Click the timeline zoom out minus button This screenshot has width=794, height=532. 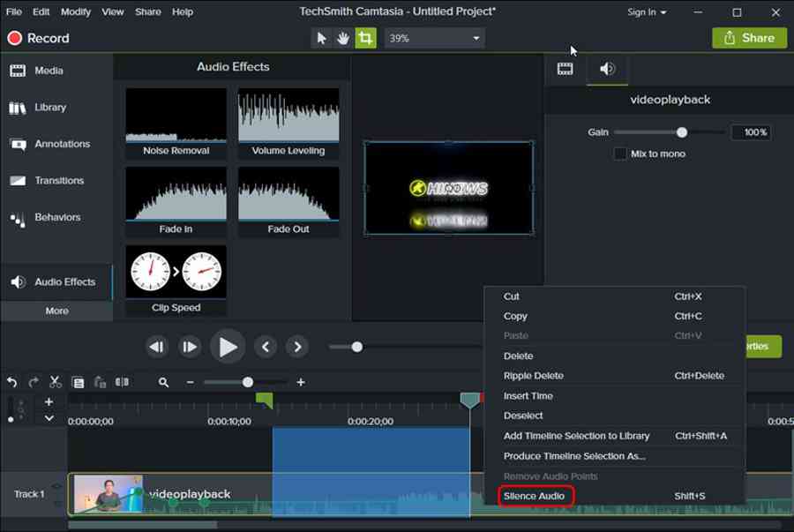tap(191, 383)
